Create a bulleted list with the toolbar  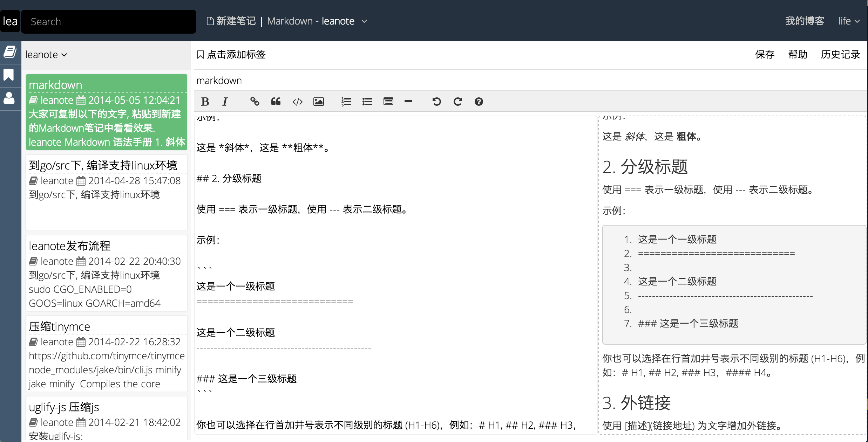coord(367,102)
